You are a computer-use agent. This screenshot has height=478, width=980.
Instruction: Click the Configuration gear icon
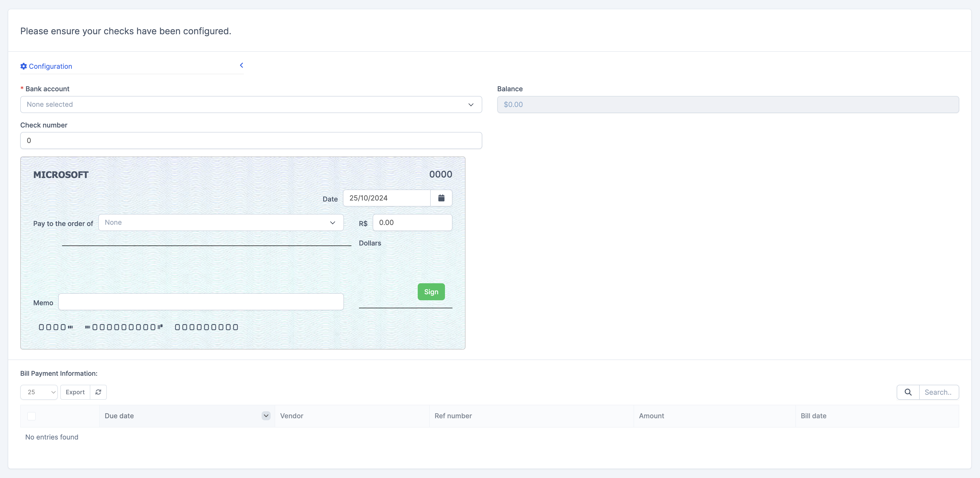pos(24,66)
